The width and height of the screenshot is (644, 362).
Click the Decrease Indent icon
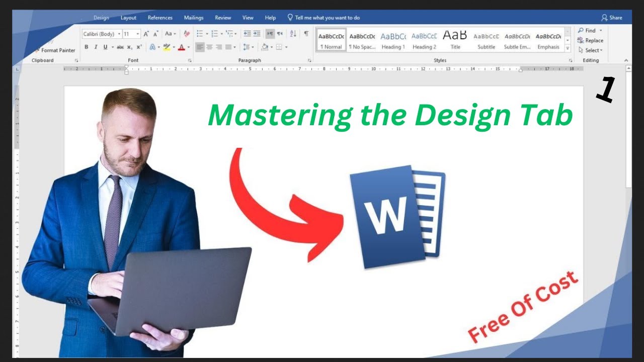point(247,34)
